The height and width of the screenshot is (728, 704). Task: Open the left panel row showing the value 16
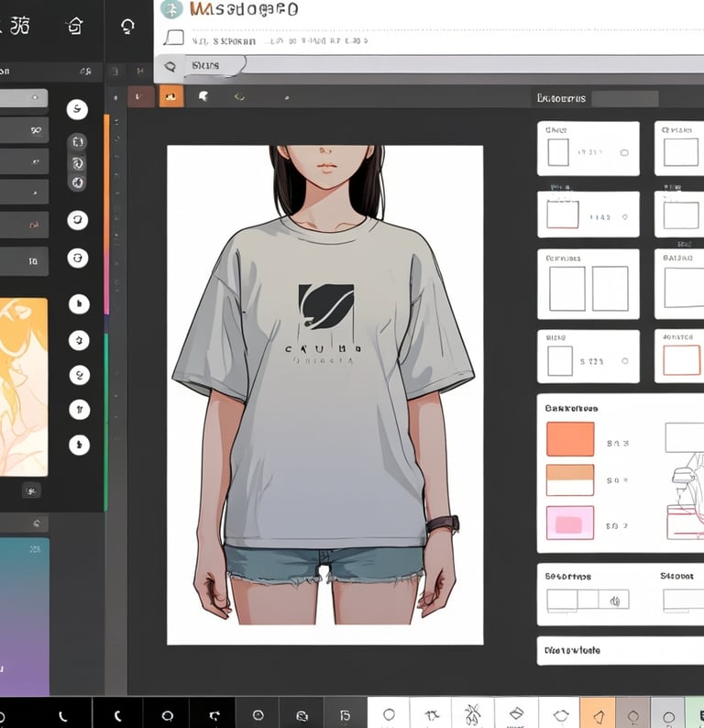click(24, 261)
